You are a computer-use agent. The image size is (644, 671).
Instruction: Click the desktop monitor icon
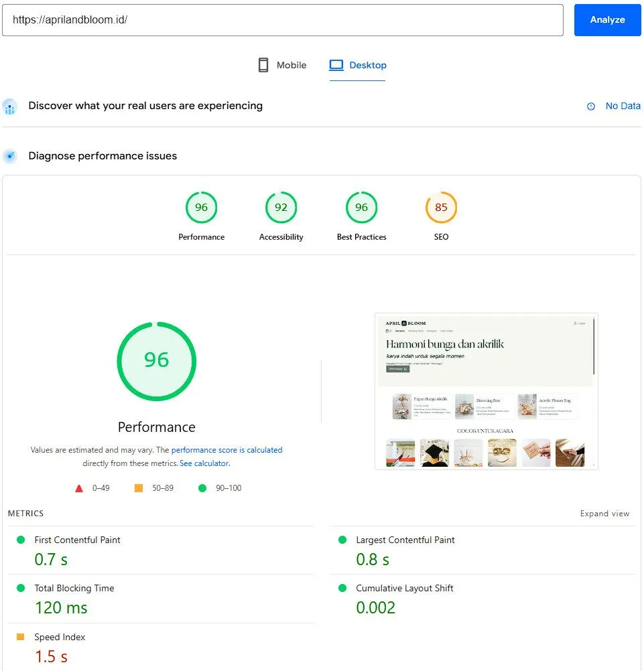336,65
